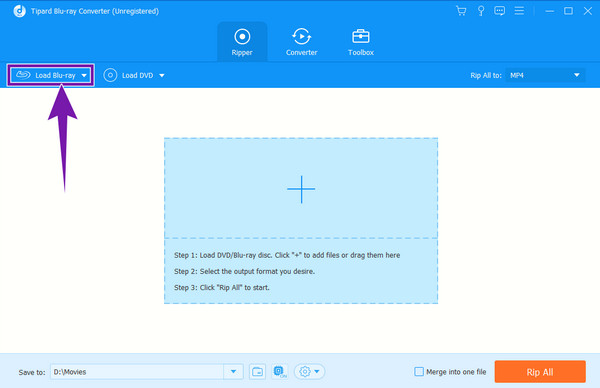
Task: Switch to the Converter tab
Action: 302,42
